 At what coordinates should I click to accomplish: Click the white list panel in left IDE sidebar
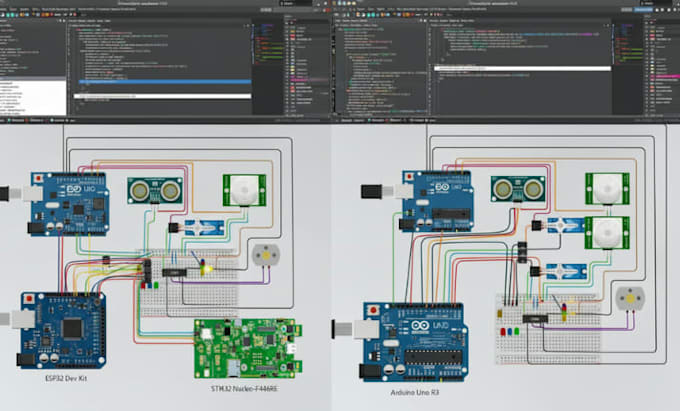(33, 97)
